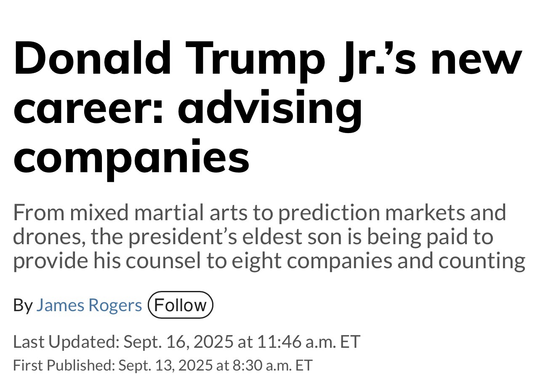
Task: Click "advising" in the headline
Action: [269, 107]
